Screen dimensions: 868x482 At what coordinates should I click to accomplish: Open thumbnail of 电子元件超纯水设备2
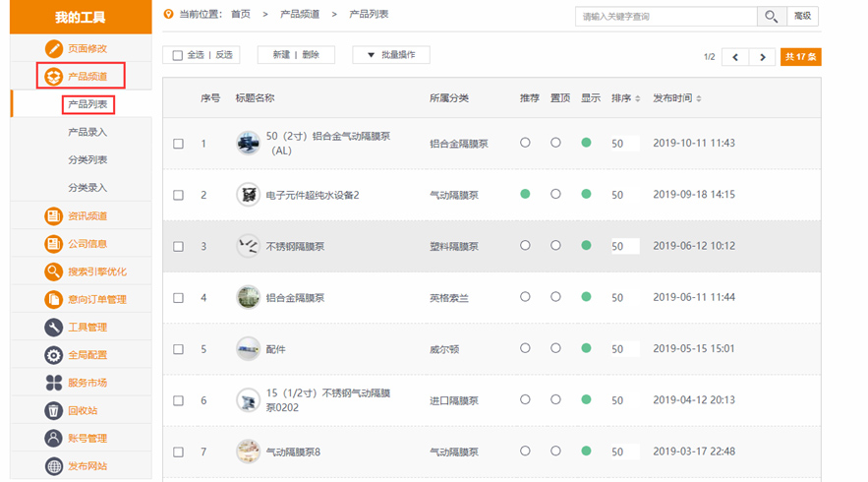[x=248, y=195]
